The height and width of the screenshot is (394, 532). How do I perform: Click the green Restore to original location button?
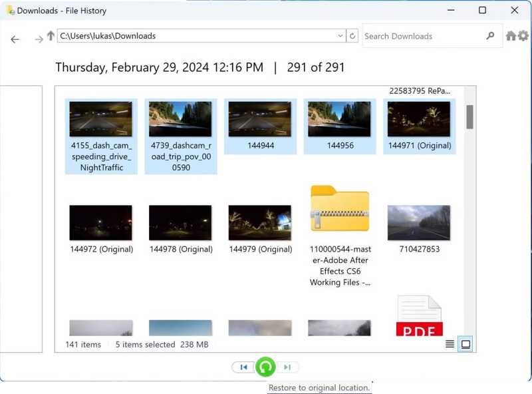click(265, 367)
